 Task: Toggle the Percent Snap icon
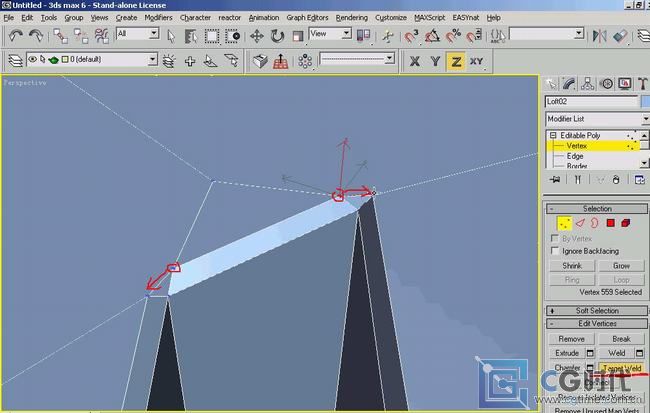453,36
